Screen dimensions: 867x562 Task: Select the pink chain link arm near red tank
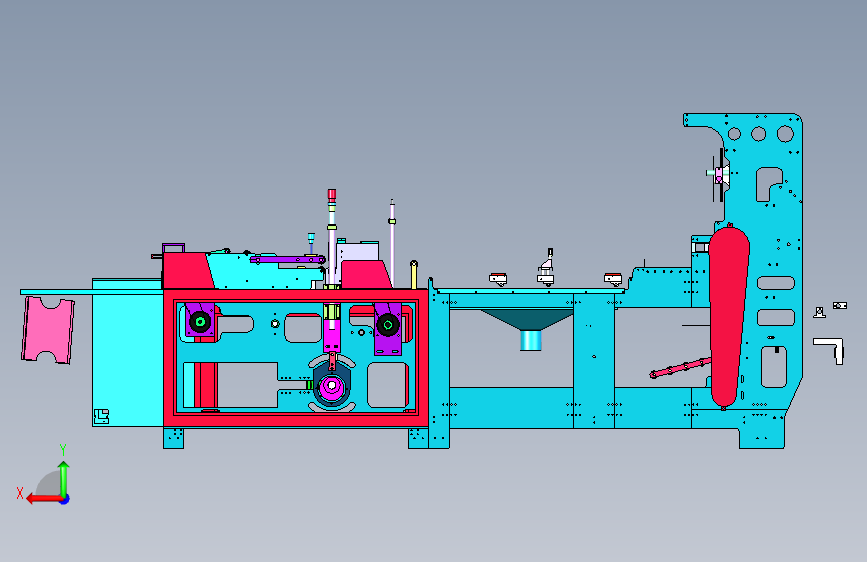coord(680,368)
